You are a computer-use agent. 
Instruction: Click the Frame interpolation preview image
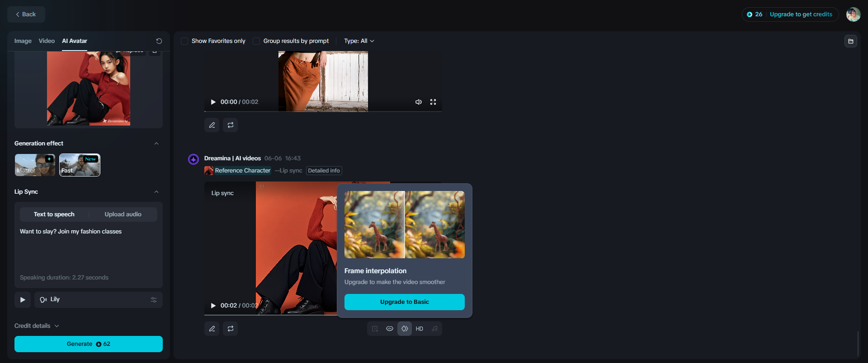(x=405, y=224)
